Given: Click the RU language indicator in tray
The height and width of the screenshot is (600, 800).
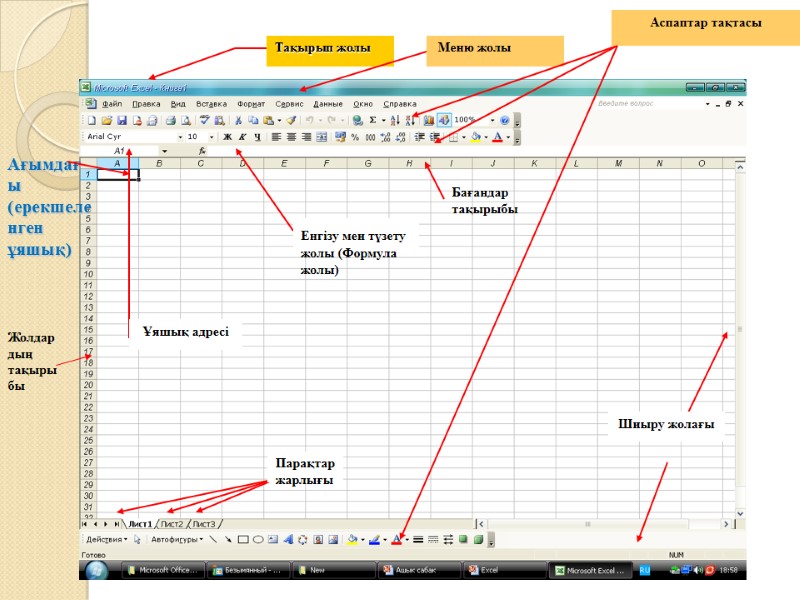Looking at the screenshot, I should coord(644,570).
